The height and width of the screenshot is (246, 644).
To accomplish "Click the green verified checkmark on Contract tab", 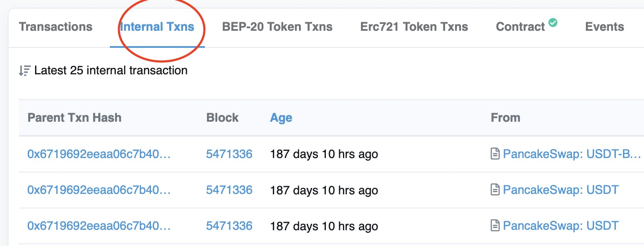I will [x=553, y=23].
